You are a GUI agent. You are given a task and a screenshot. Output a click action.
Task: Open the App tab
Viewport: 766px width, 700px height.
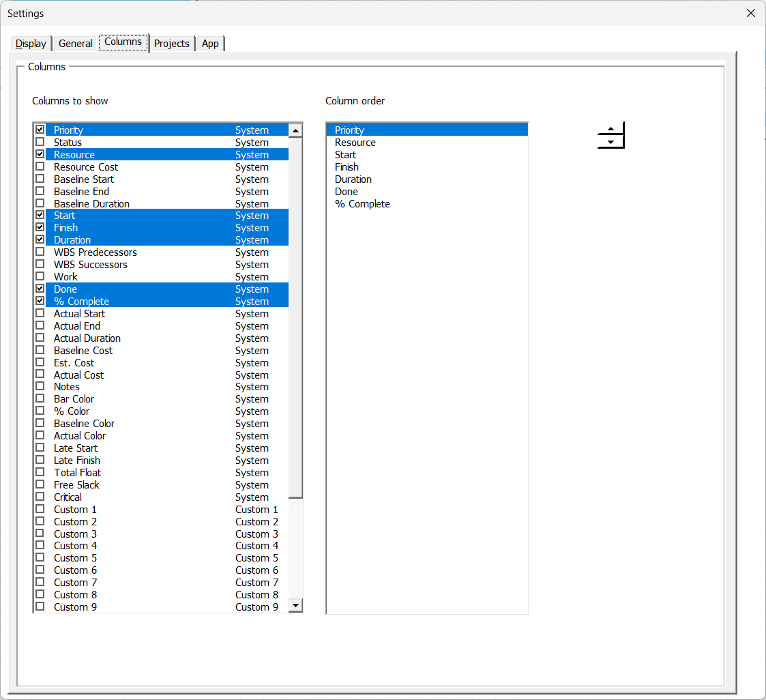(x=210, y=44)
